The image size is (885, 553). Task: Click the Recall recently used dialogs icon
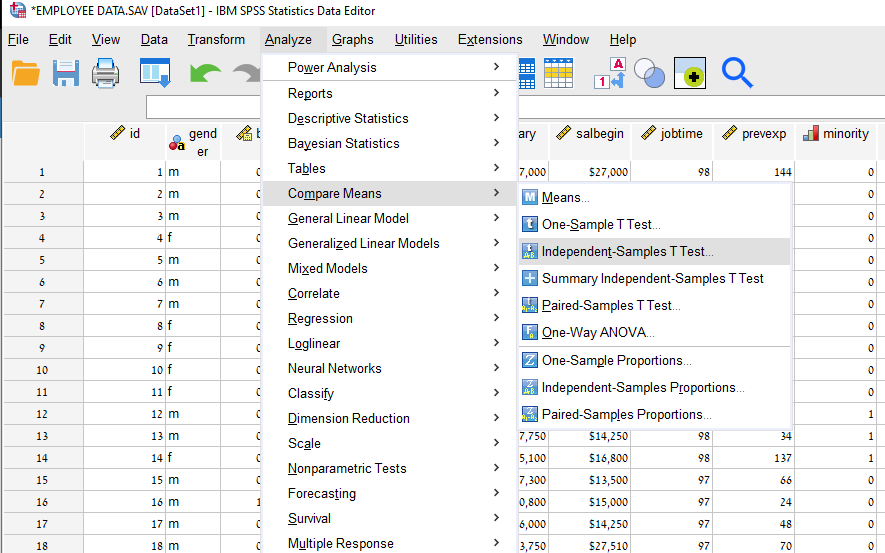click(x=155, y=73)
